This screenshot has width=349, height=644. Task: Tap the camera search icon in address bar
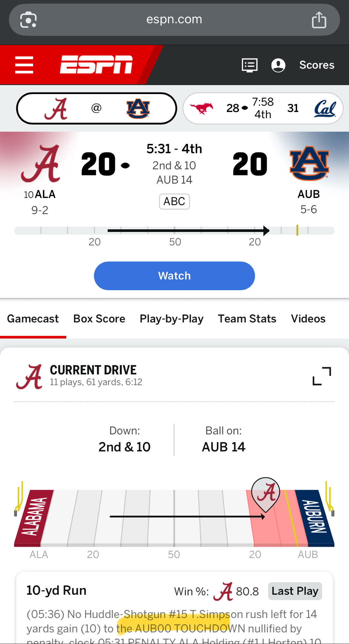coord(28,20)
